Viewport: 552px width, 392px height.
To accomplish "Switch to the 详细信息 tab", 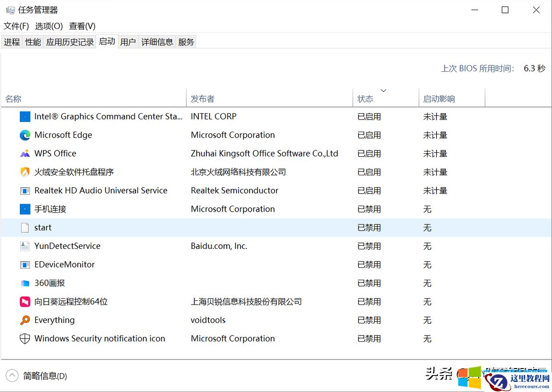I will [157, 41].
